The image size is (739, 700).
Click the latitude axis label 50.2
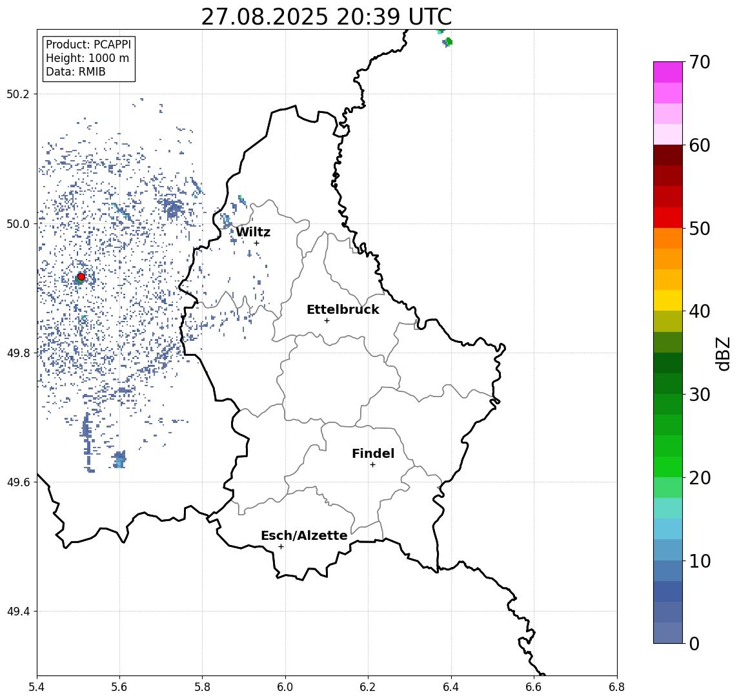17,94
